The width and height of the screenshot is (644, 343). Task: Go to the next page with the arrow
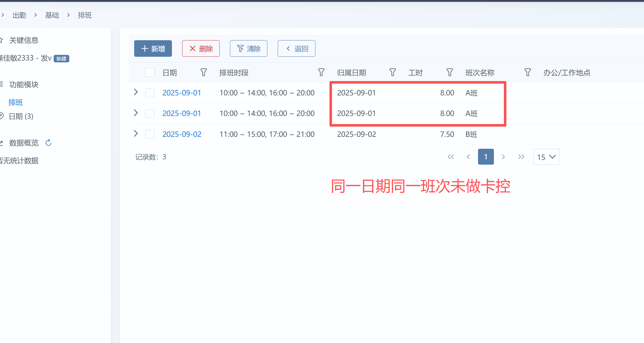click(503, 157)
